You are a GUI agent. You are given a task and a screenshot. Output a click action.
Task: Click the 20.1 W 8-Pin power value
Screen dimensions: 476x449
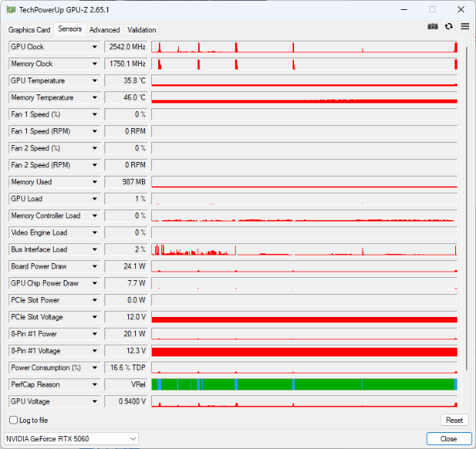point(126,334)
